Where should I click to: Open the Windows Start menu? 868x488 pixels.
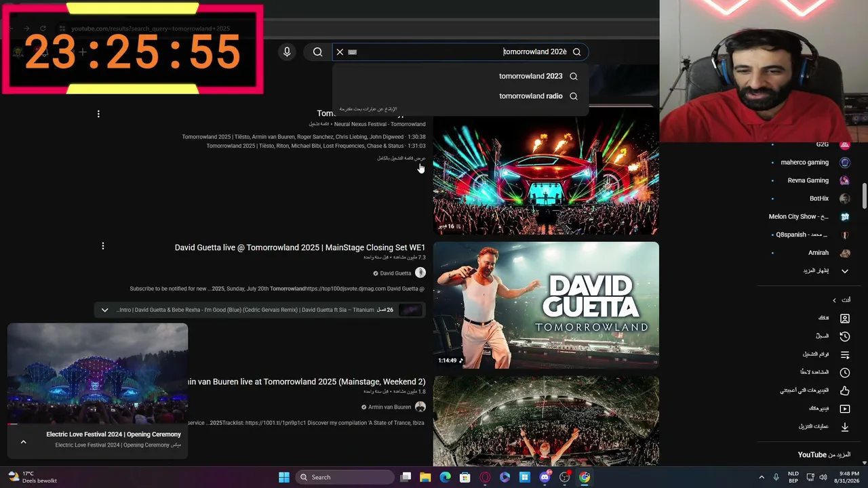(284, 477)
